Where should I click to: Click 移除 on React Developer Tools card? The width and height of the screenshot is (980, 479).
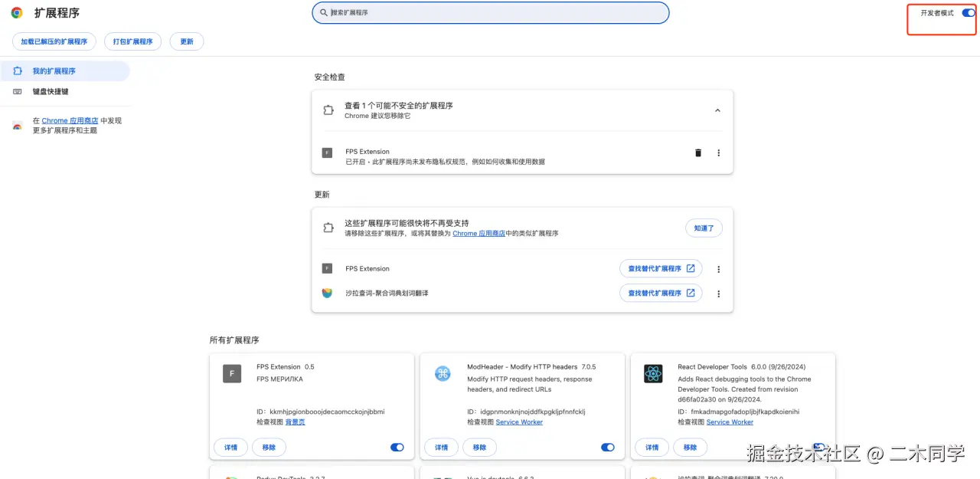tap(690, 448)
